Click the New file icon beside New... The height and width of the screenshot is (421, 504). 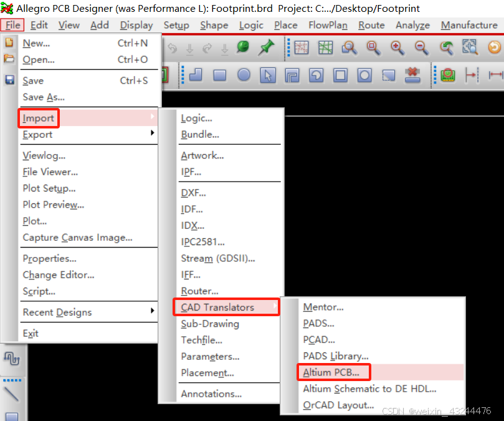(x=9, y=42)
